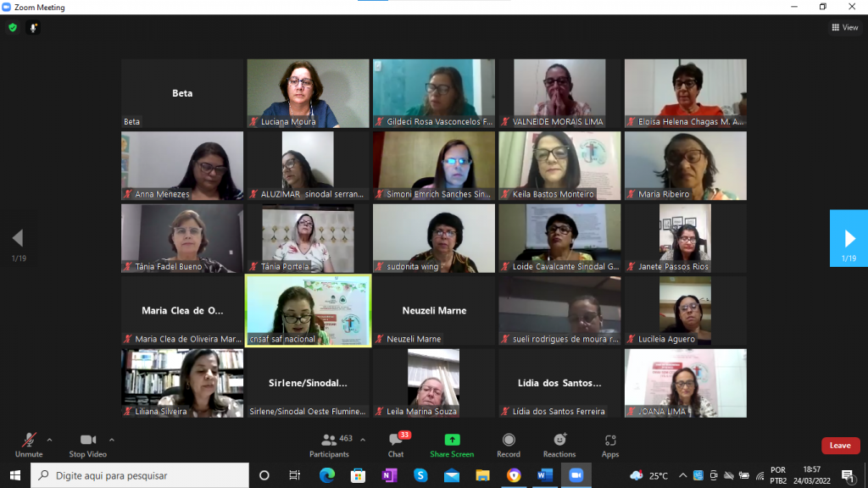Select the cnsaf saf nacional video tile

click(308, 310)
